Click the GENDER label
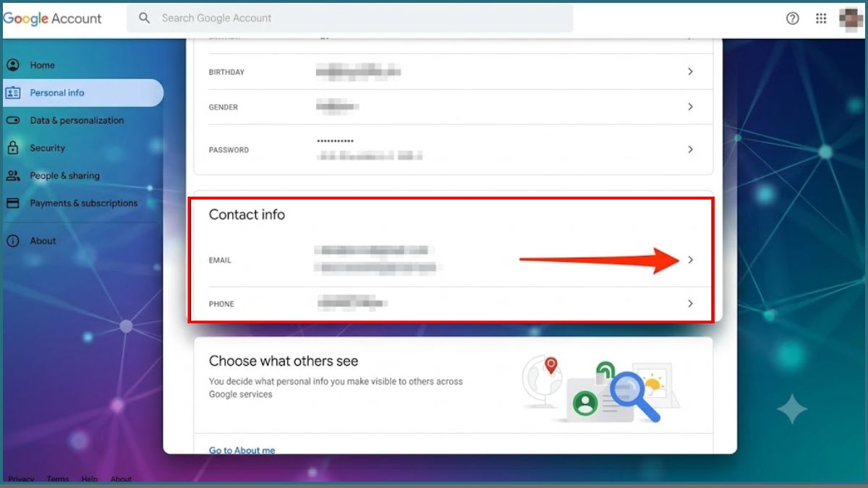 click(223, 107)
